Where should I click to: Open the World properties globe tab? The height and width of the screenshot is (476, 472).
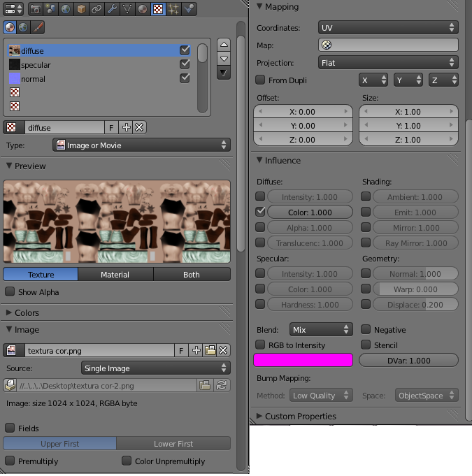[66, 9]
